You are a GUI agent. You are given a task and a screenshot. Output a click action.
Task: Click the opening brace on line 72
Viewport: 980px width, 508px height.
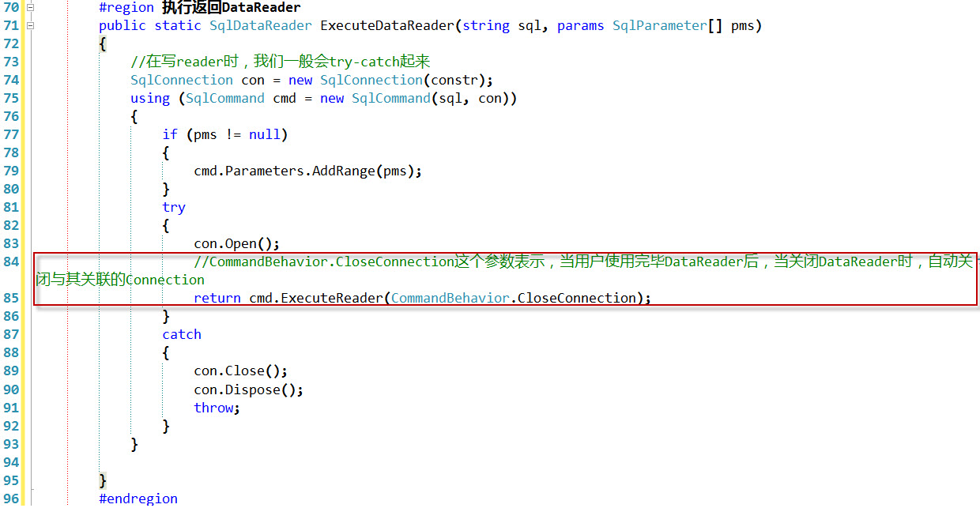(103, 44)
